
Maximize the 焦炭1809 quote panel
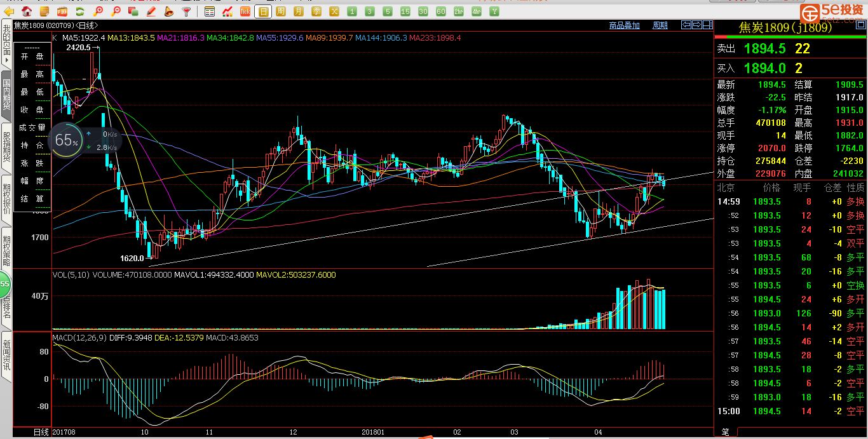click(x=861, y=24)
